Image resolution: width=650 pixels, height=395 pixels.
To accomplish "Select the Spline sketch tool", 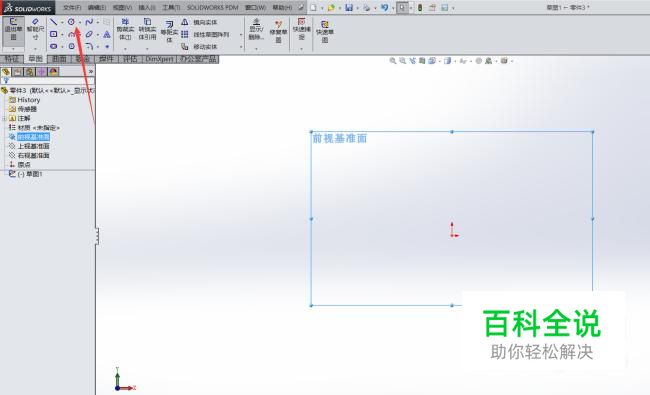I will click(89, 22).
